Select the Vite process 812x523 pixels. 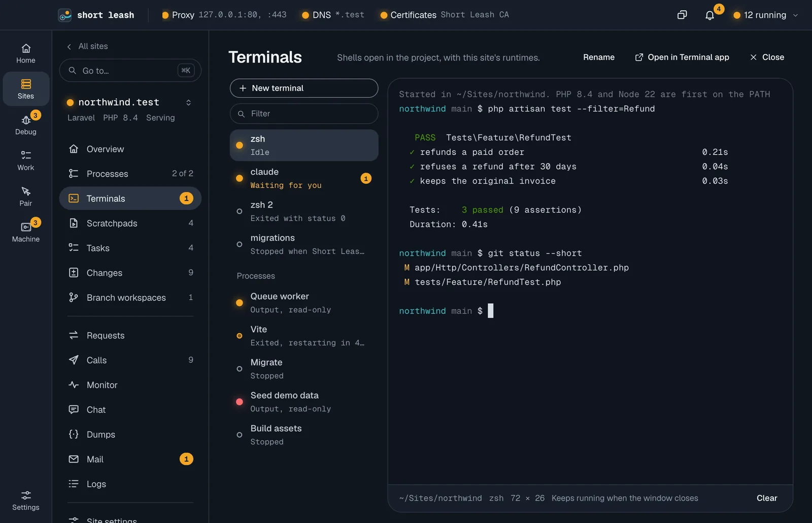(304, 336)
